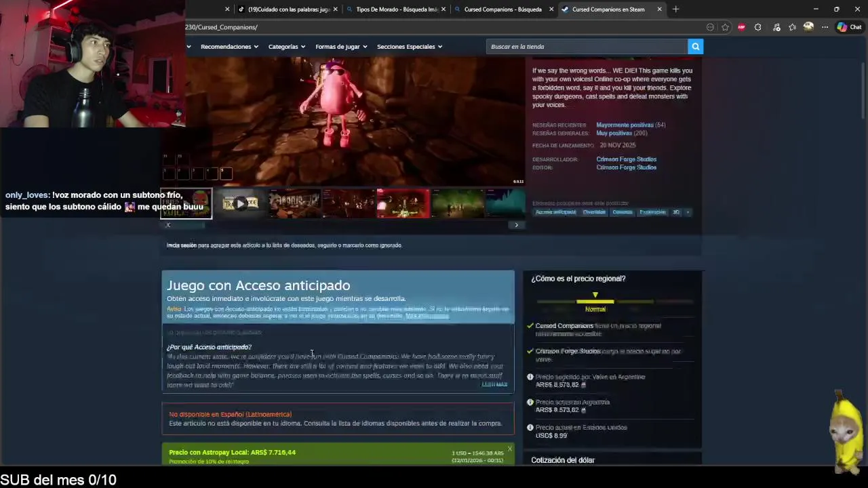Open the Crimson Forge Studios developer link
Viewport: 868px width, 488px height.
626,159
